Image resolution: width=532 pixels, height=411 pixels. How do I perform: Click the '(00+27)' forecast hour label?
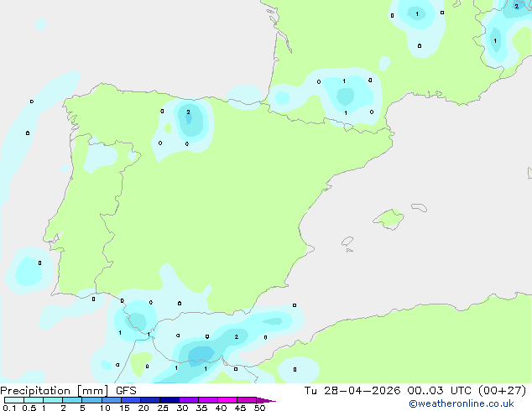point(502,391)
